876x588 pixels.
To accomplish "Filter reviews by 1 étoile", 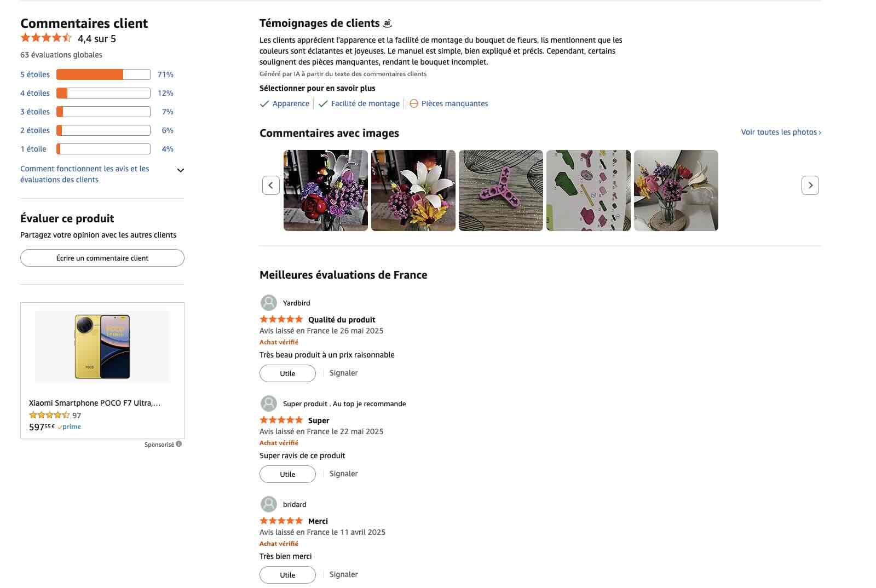I will point(33,149).
